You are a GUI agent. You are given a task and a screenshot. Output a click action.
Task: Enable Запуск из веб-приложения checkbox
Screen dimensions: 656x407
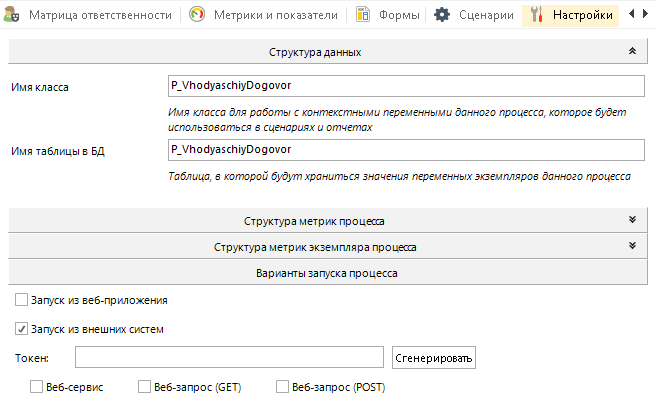coord(23,299)
